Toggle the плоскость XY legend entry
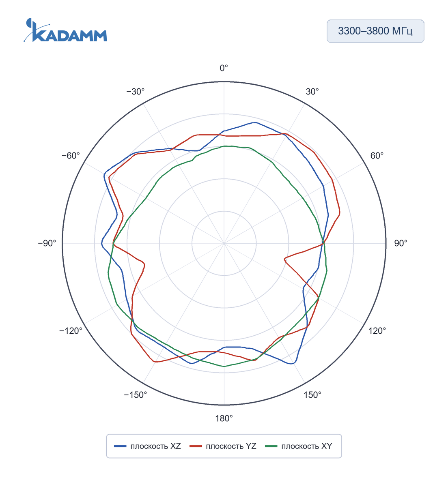448x491 pixels. coord(299,446)
